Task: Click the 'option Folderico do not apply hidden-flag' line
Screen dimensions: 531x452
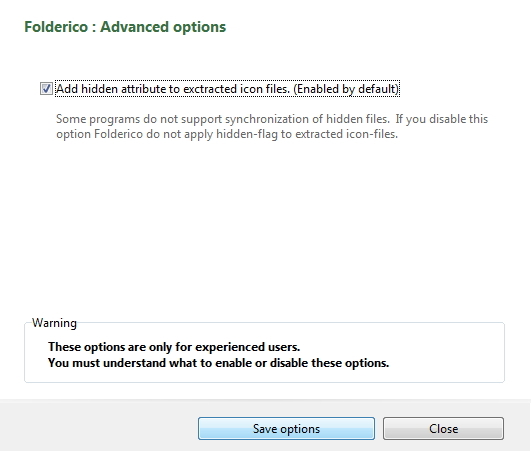Action: point(227,134)
